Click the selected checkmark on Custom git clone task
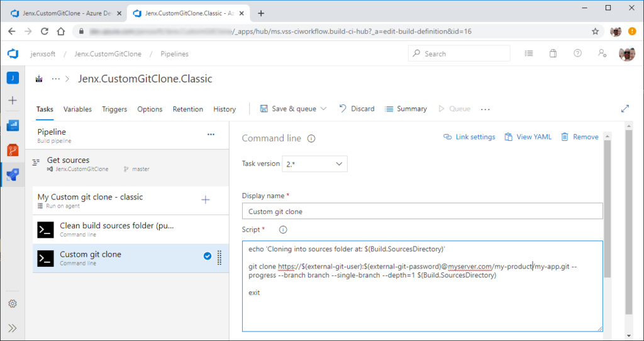 click(208, 256)
